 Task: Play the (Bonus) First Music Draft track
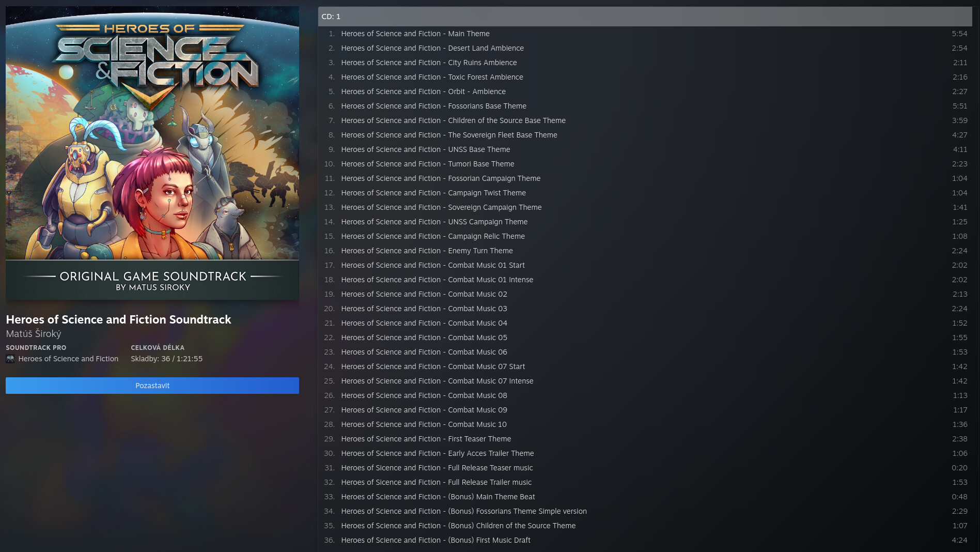[x=435, y=540]
